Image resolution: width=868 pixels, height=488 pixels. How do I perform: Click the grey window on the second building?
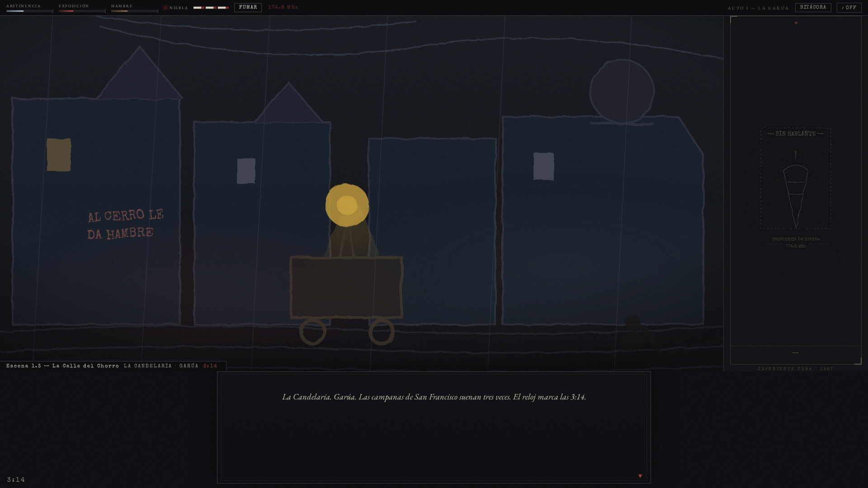(246, 171)
